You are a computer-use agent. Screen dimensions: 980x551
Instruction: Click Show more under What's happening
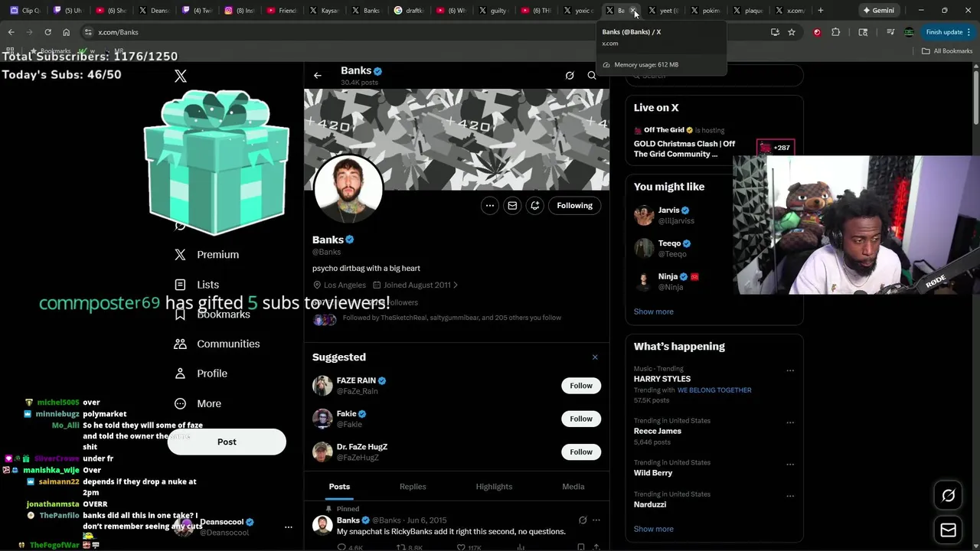(653, 529)
